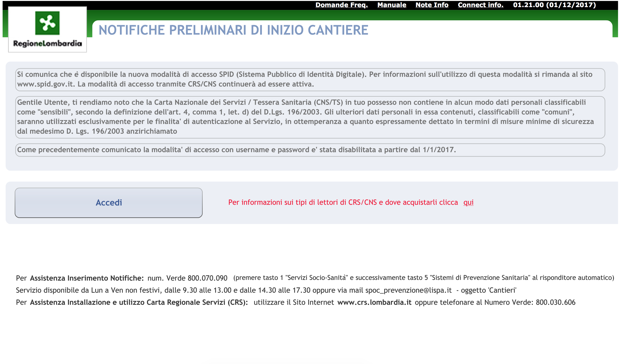Click the 'Notifiche Preliminari di Inizio Cantiere' heading
Screen dimensions: 621x364
233,30
